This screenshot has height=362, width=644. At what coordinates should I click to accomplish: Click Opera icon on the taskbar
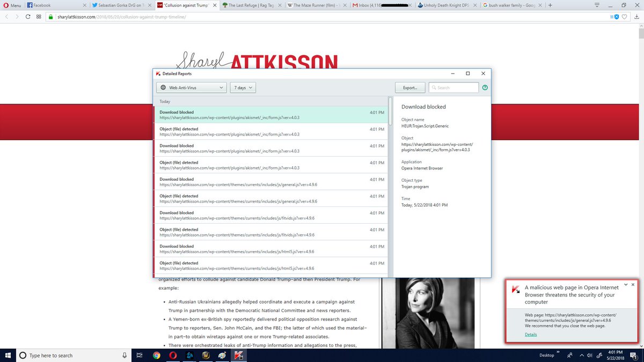point(173,355)
